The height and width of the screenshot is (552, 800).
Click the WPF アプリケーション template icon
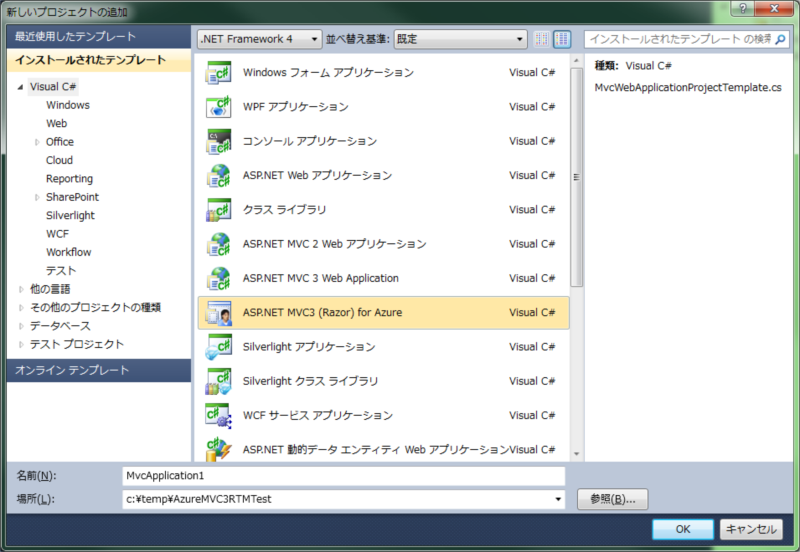coord(218,107)
